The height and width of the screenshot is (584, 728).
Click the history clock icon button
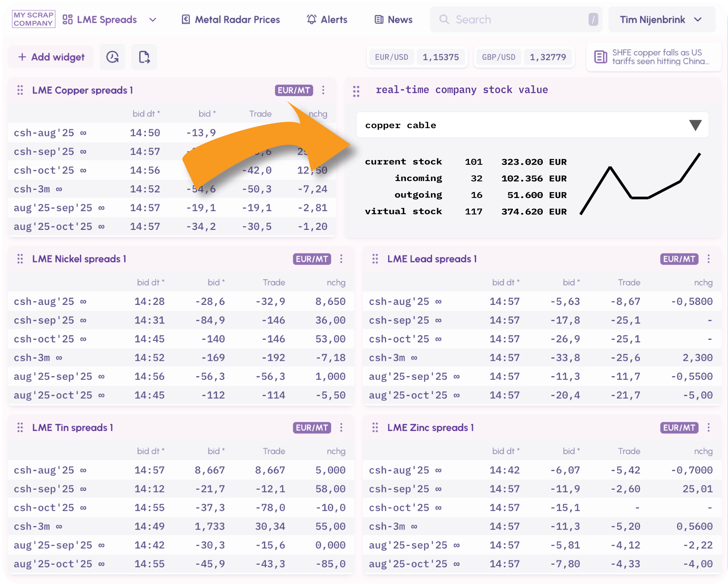[112, 57]
